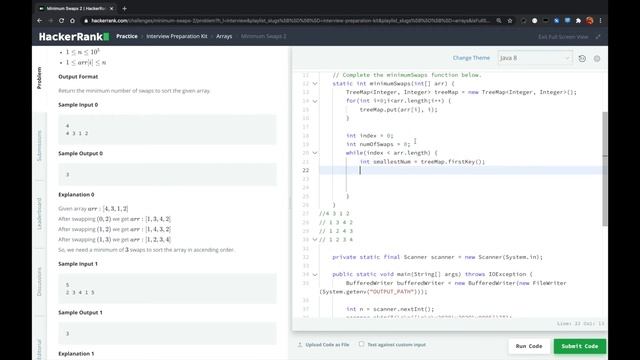Click the Change Theme link

tap(471, 58)
